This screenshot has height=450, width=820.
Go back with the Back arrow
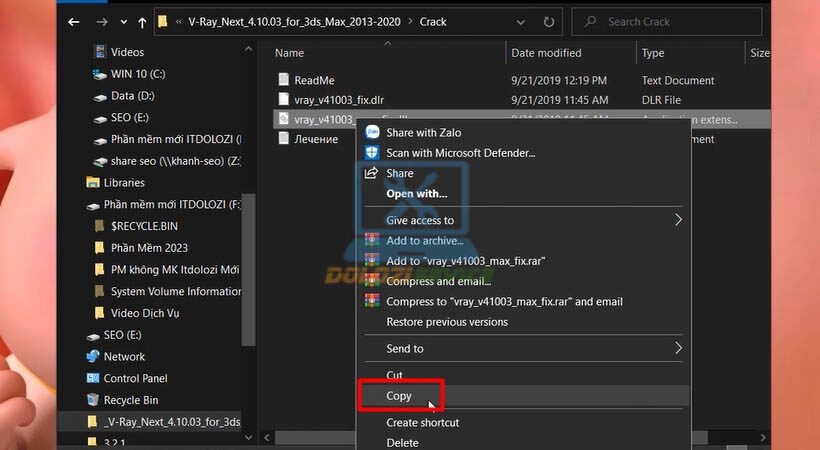pyautogui.click(x=74, y=22)
